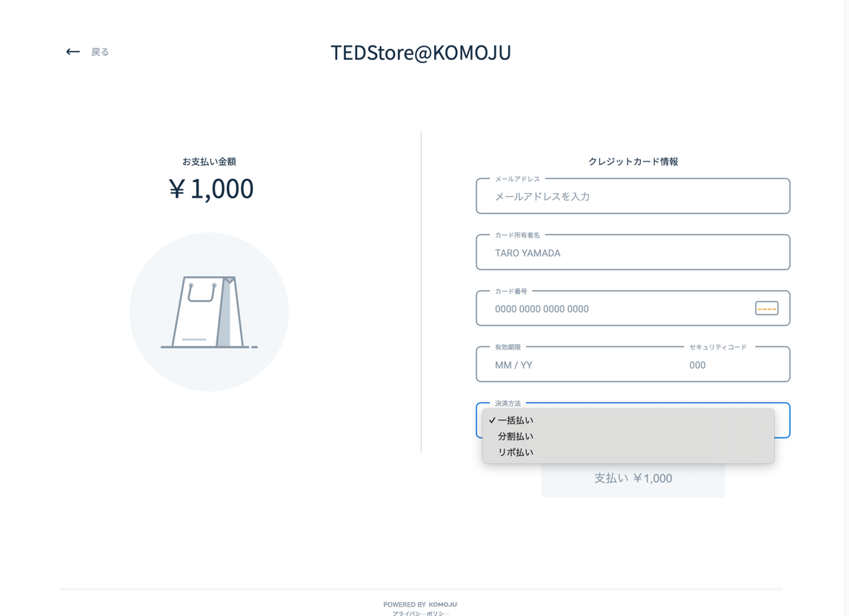This screenshot has width=849, height=616.
Task: Open the プライバシーポリシー link in footer
Action: 420,613
